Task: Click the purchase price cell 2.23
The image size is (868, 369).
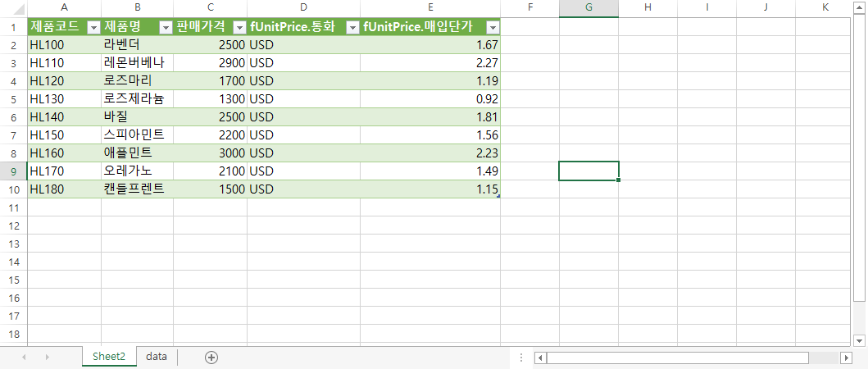Action: pyautogui.click(x=430, y=153)
